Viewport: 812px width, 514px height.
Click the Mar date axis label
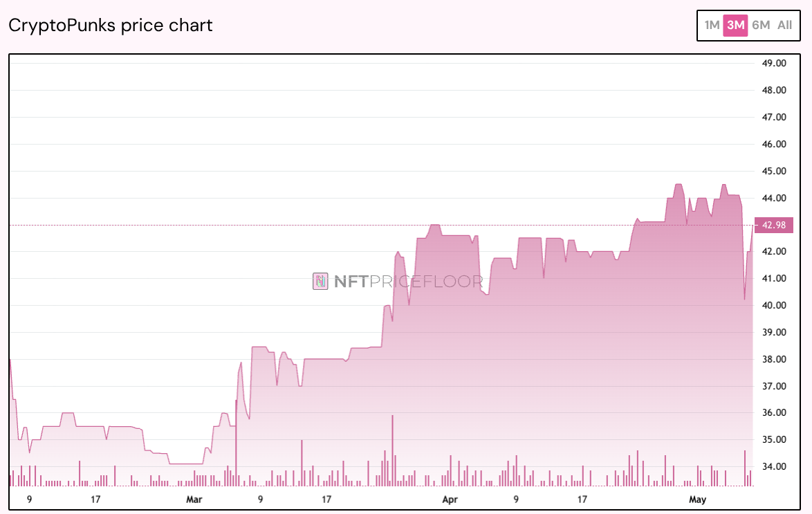(194, 499)
